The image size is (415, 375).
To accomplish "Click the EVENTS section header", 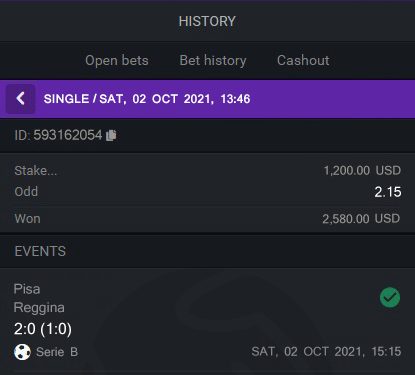I will pos(40,251).
